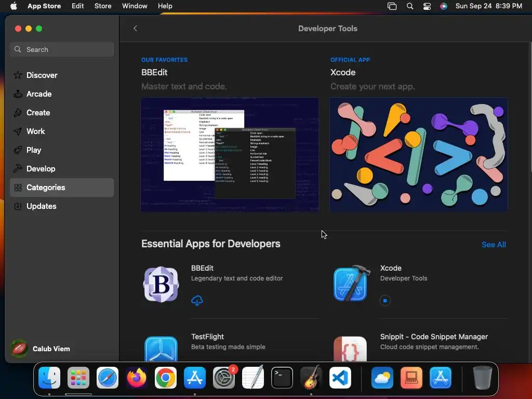Open the Discover section

pos(62,75)
